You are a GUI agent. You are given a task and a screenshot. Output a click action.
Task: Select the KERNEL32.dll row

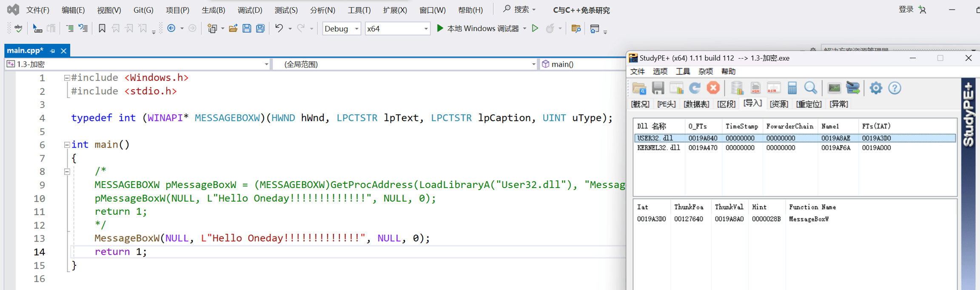pos(658,148)
